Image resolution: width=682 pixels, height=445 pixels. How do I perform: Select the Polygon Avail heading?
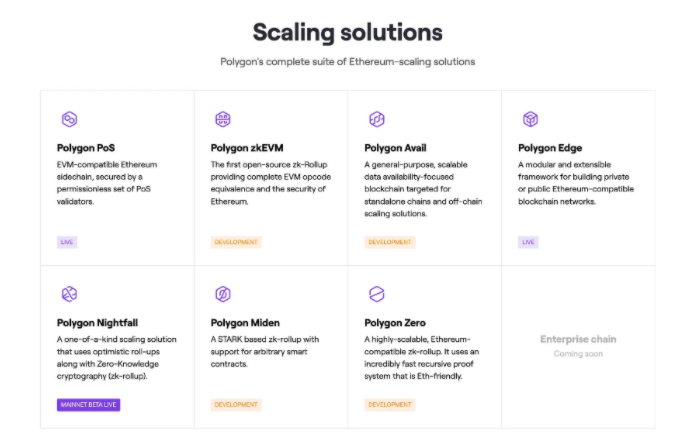point(395,148)
